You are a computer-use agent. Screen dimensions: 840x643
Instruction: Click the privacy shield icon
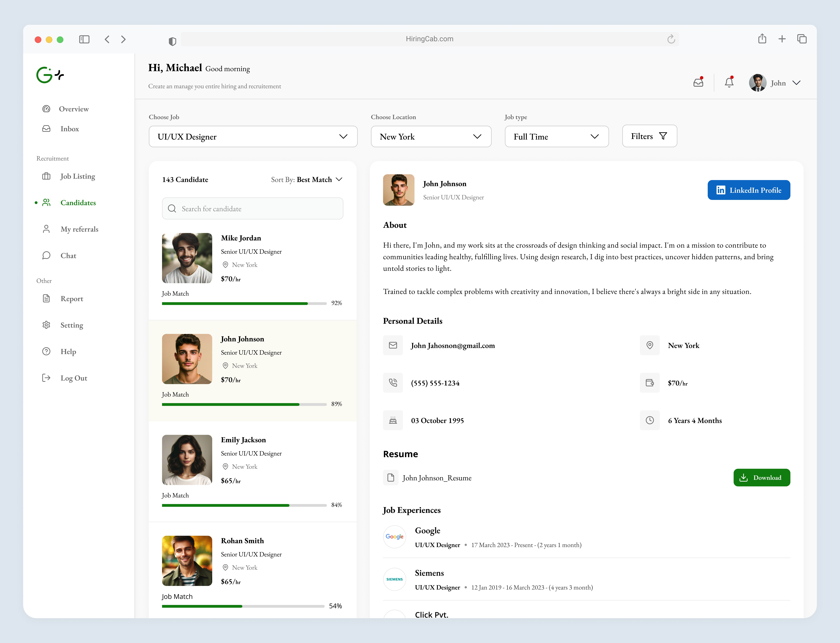coord(173,41)
